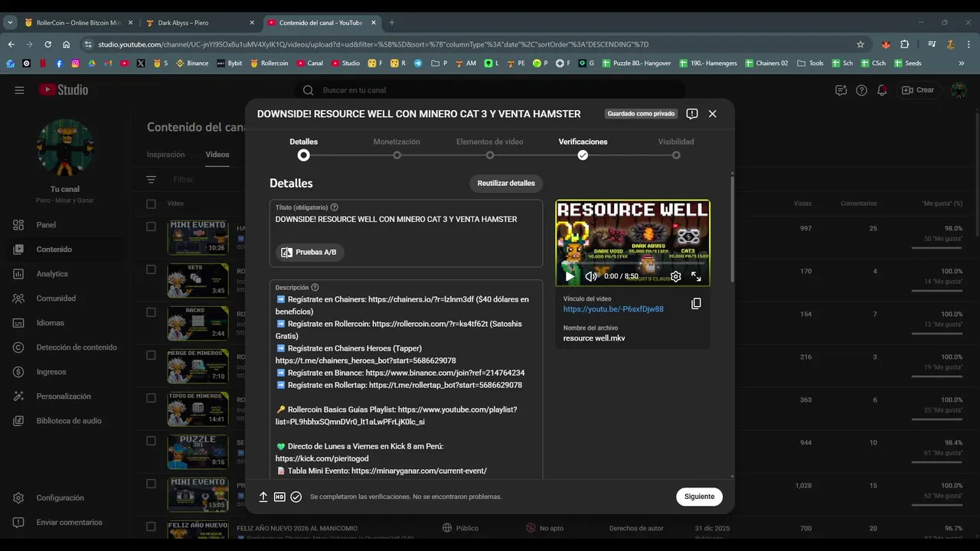Open the youtu.be video link
980x551 pixels.
click(x=613, y=309)
